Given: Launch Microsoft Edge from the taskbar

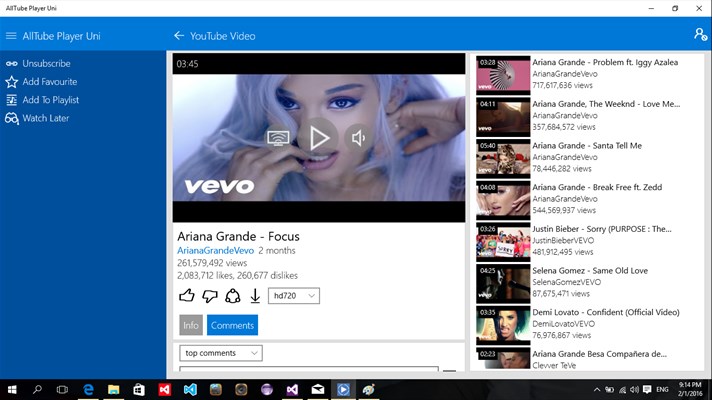Looking at the screenshot, I should 88,390.
